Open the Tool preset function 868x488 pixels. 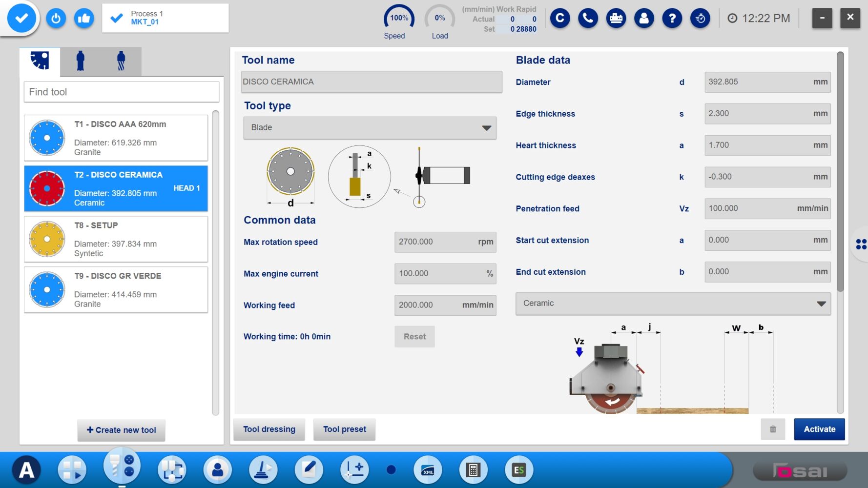tap(344, 429)
